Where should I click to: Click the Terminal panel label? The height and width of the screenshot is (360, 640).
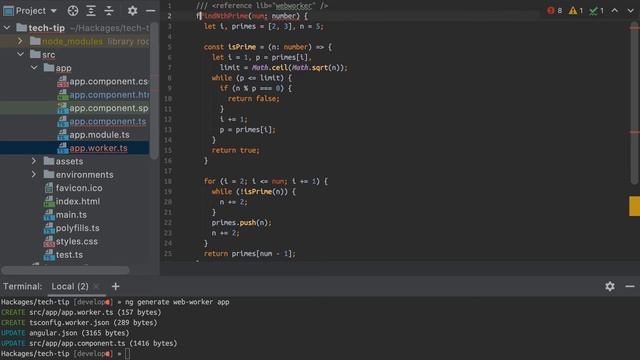(x=22, y=287)
